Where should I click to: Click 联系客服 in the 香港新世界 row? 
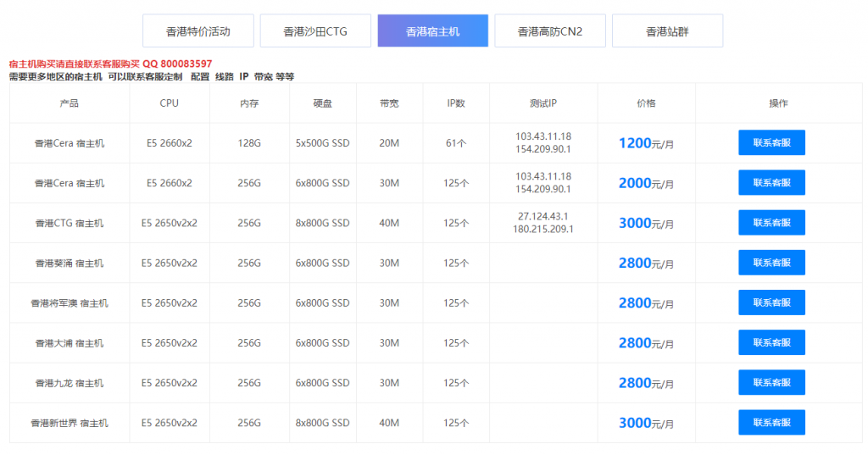coord(771,423)
